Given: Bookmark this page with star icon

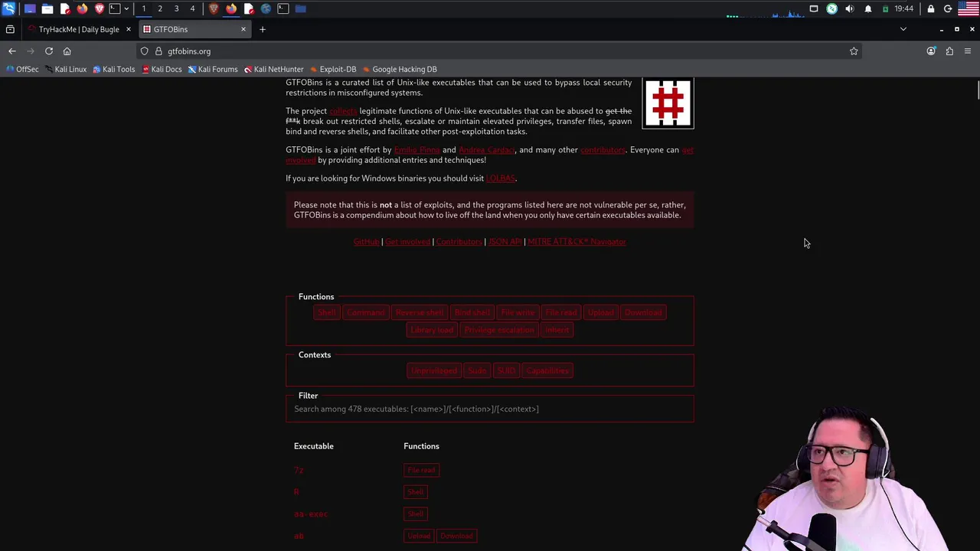Looking at the screenshot, I should click(x=854, y=51).
